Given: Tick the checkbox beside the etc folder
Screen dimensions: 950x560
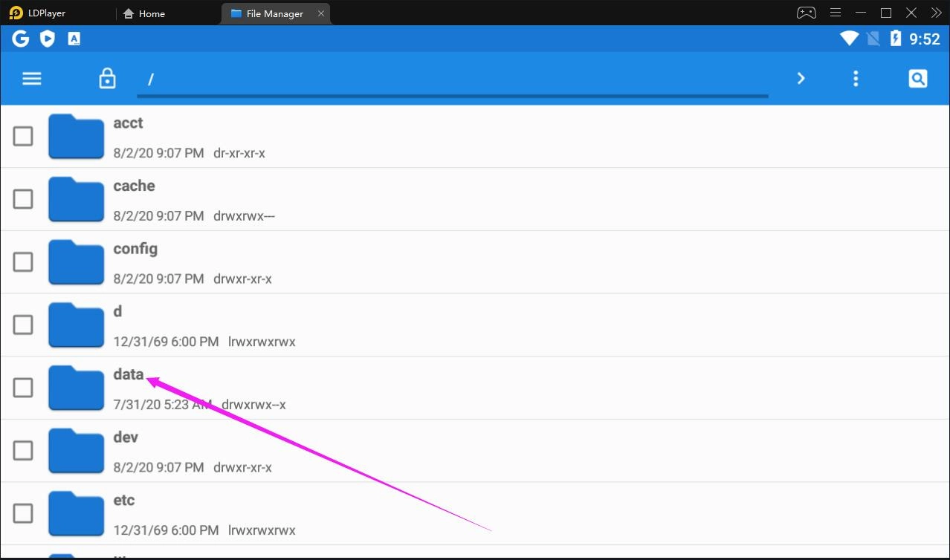Looking at the screenshot, I should coord(22,512).
